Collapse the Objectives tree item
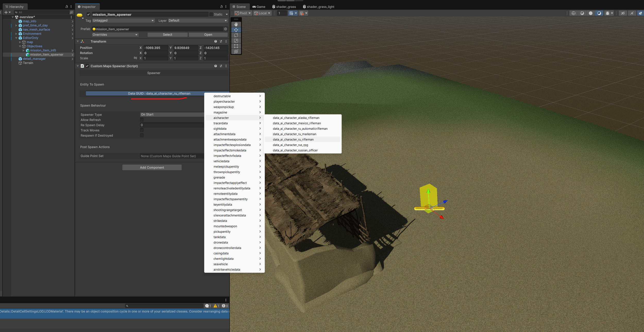The height and width of the screenshot is (332, 644). pyautogui.click(x=20, y=46)
